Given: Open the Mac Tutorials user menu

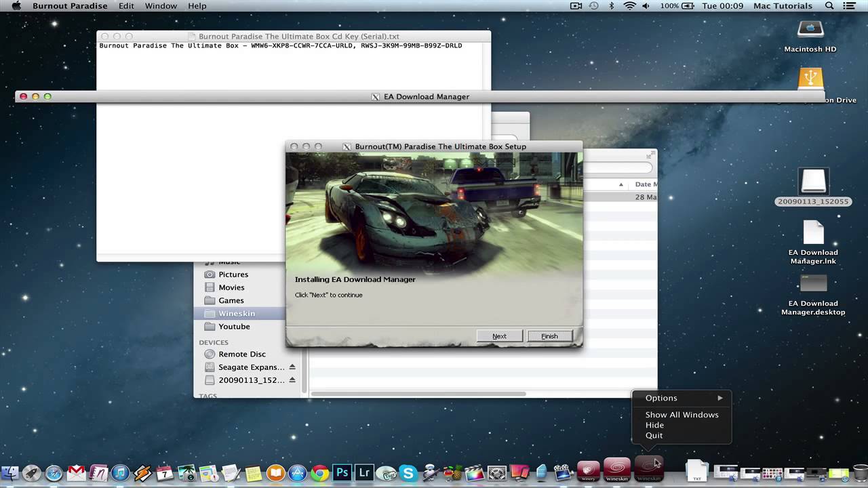Looking at the screenshot, I should tap(783, 6).
